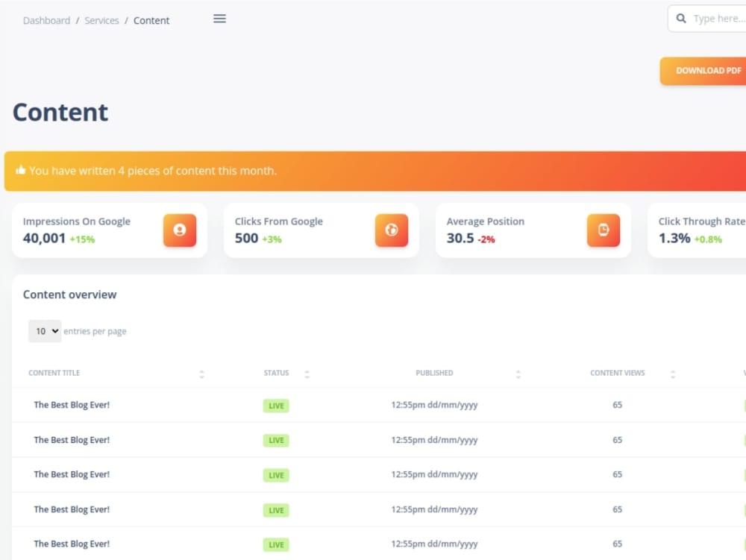The image size is (746, 560).
Task: Click the Content breadcrumb
Action: (151, 20)
